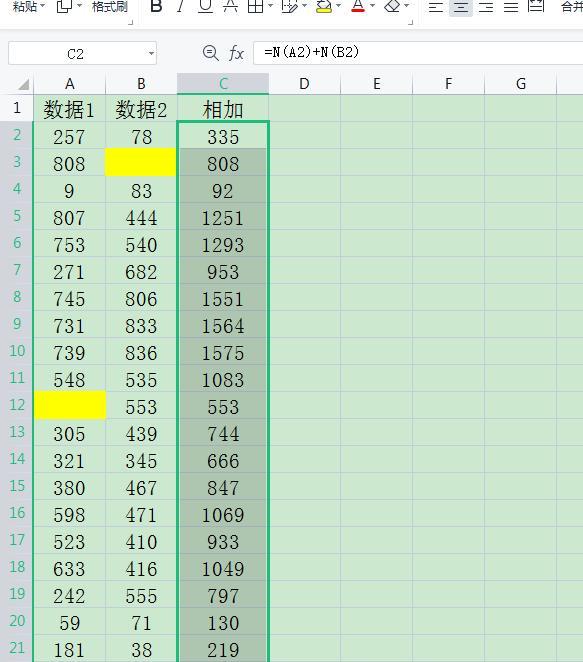
Task: Open clipboard group dialog launcher
Action: (130, 22)
